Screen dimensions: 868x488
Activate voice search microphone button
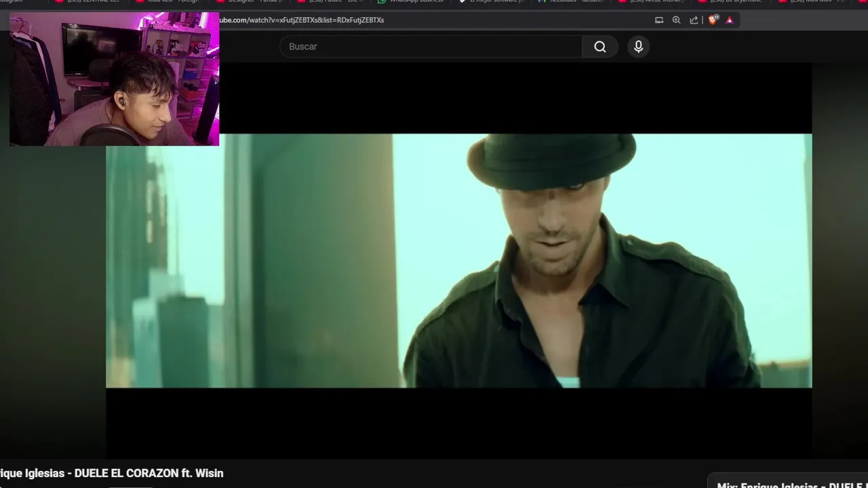click(x=638, y=47)
